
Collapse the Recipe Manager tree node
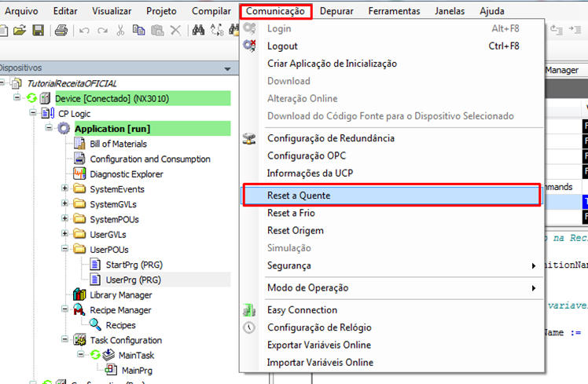click(65, 310)
